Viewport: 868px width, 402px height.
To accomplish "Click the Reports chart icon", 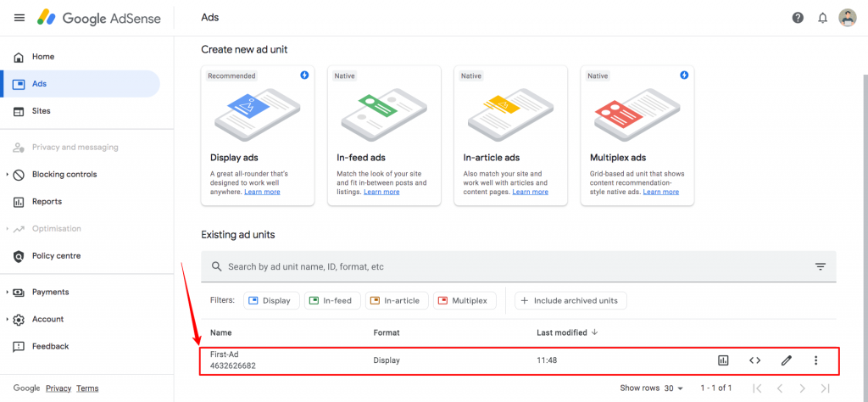I will coord(19,202).
